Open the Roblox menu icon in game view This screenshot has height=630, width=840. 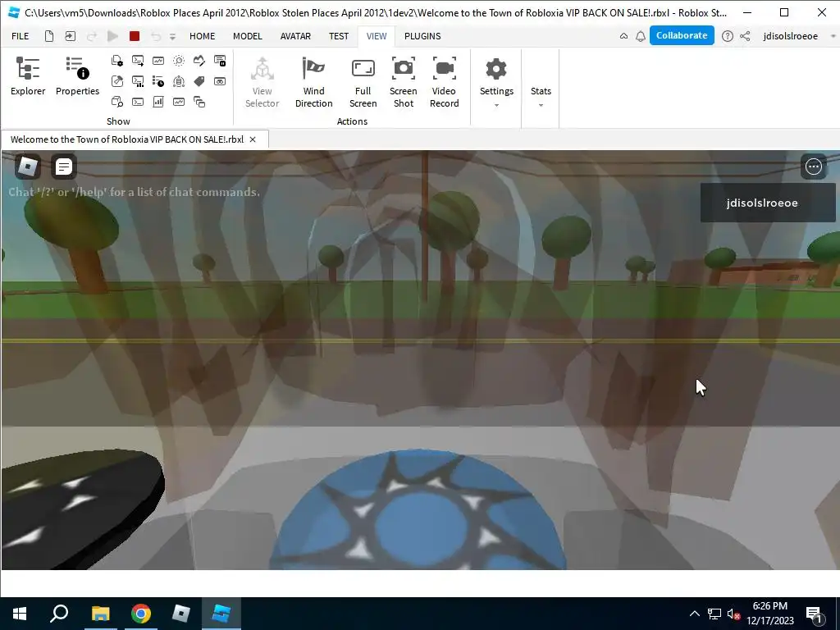[27, 167]
